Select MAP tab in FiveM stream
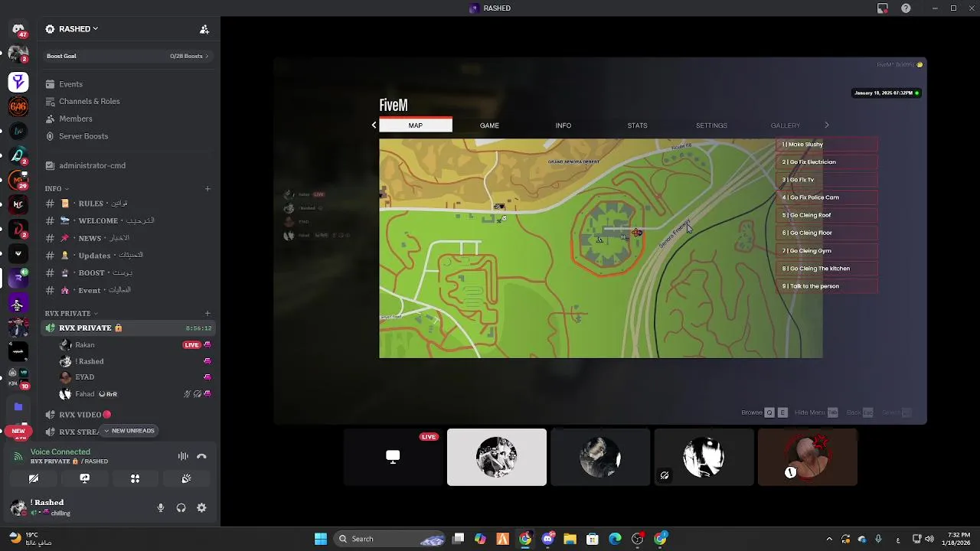Screen dimensions: 980x551 pyautogui.click(x=416, y=126)
